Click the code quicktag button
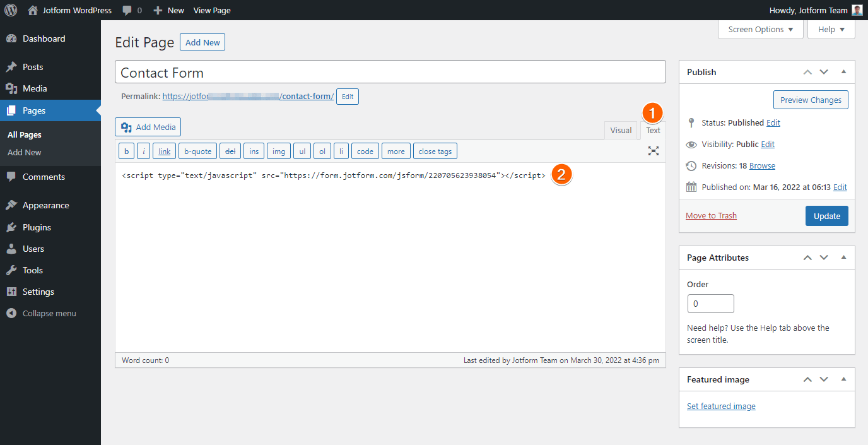The height and width of the screenshot is (445, 868). [x=365, y=151]
